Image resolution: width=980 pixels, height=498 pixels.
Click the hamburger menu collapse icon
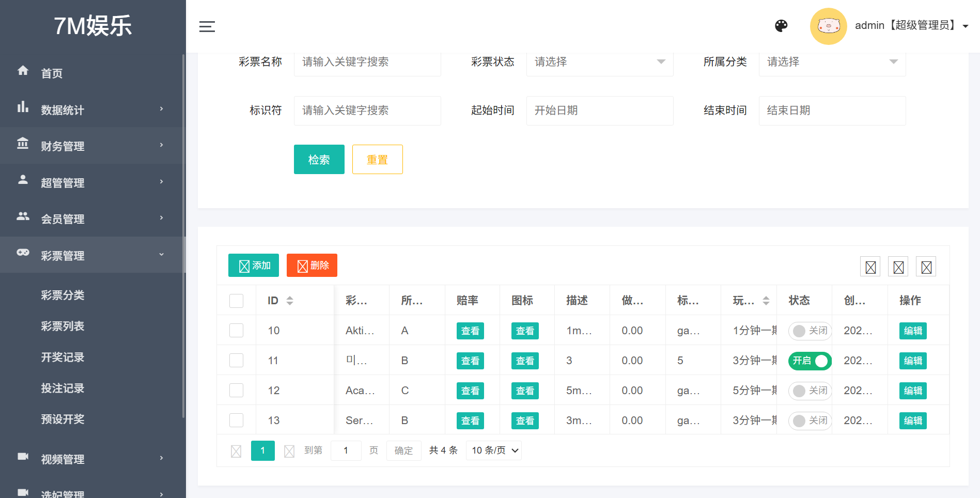207,26
